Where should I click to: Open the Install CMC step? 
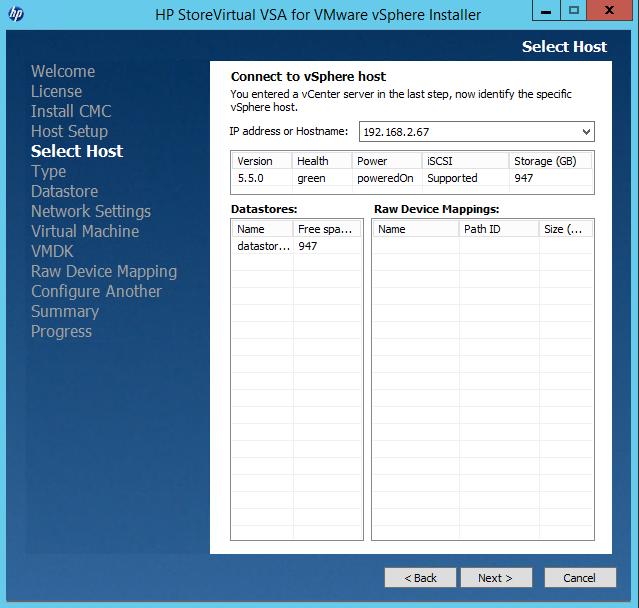pyautogui.click(x=71, y=111)
